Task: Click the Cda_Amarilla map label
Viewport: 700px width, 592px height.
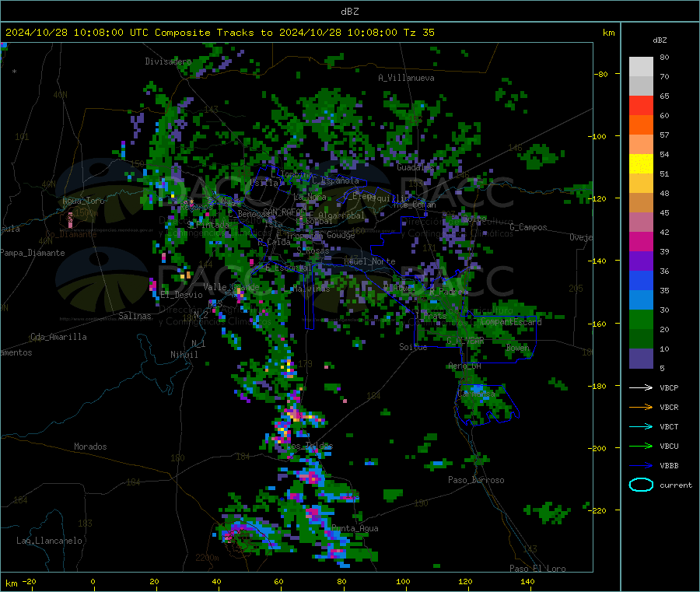Action: point(58,337)
